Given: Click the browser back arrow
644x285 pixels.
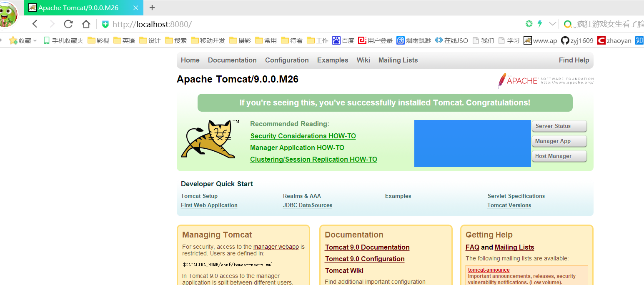Looking at the screenshot, I should click(x=35, y=24).
